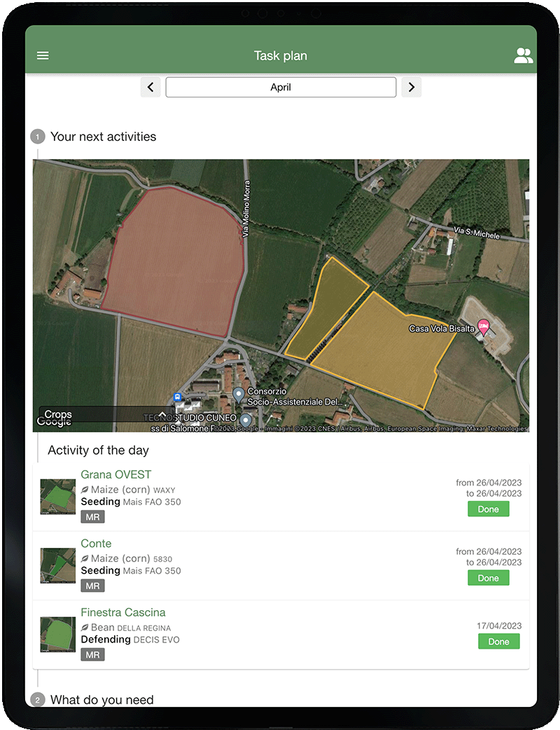Expand the Crops overlay panel

click(x=161, y=413)
